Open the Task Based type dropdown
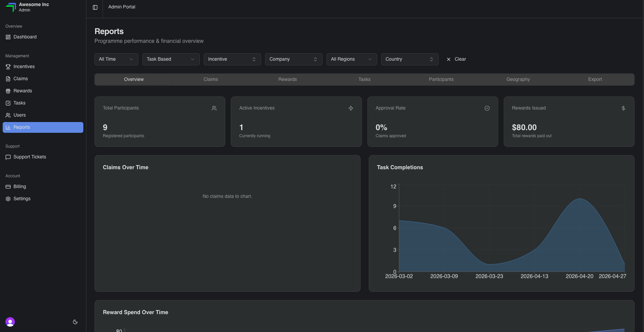Image resolution: width=644 pixels, height=332 pixels. pos(171,59)
